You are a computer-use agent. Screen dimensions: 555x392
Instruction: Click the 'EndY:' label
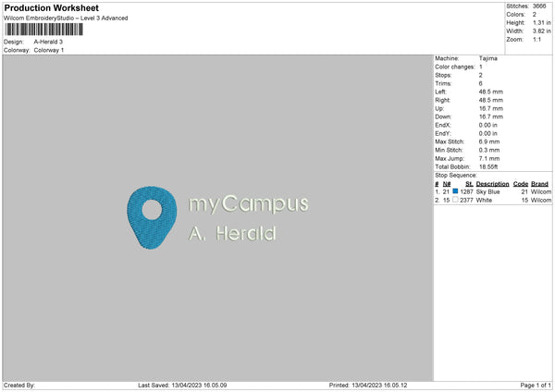coord(443,134)
